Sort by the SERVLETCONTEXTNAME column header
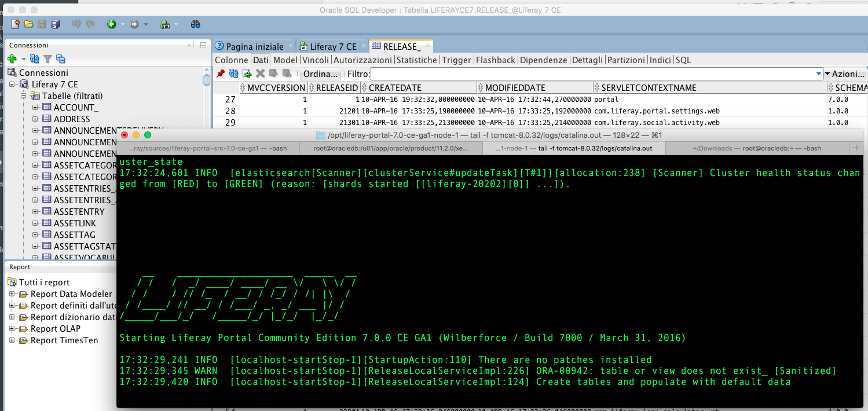The width and height of the screenshot is (868, 411). pyautogui.click(x=710, y=88)
